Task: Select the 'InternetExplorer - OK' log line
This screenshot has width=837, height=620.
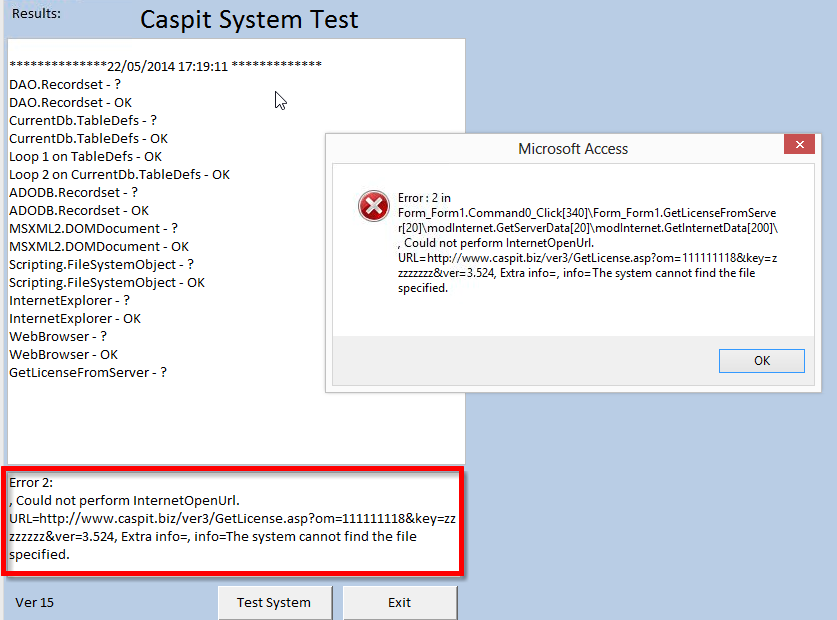Action: (x=75, y=319)
